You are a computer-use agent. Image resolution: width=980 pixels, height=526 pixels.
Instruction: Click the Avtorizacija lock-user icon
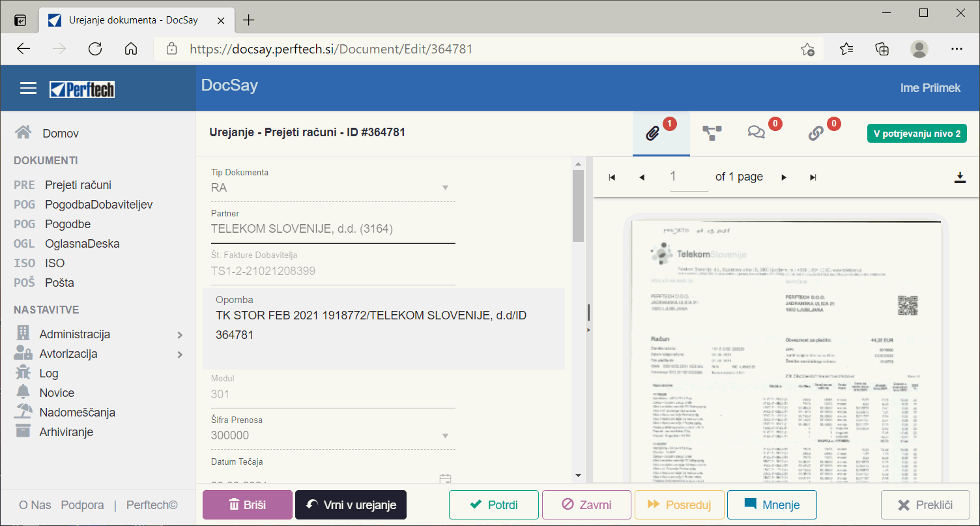click(x=23, y=353)
